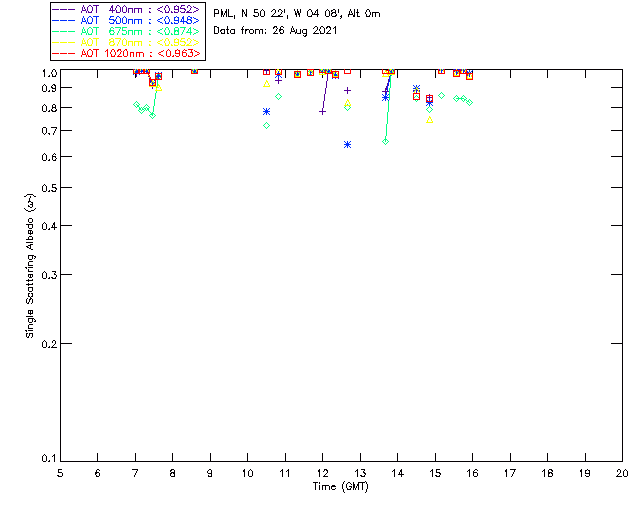Click the 'Single Scattering Albedo' y-axis title
Image resolution: width=640 pixels, height=512 pixels.
pyautogui.click(x=30, y=266)
